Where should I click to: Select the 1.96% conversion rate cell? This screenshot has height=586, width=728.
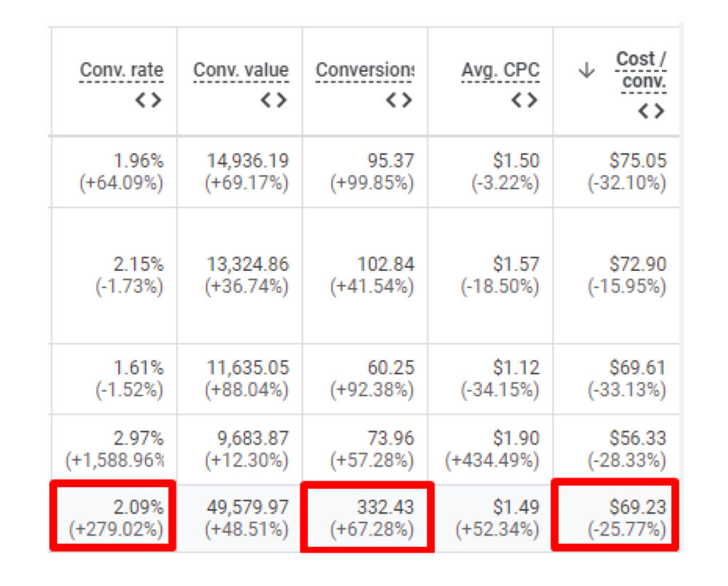point(139,161)
